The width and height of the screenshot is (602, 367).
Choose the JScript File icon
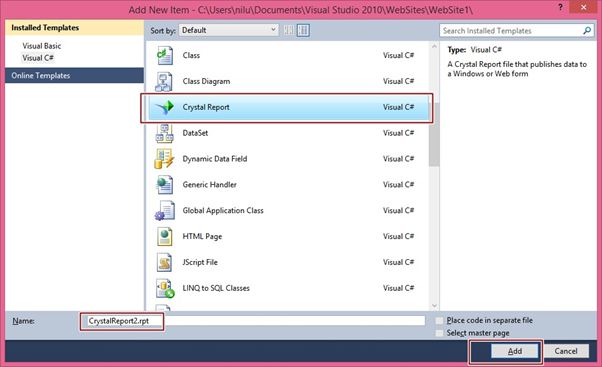point(164,262)
